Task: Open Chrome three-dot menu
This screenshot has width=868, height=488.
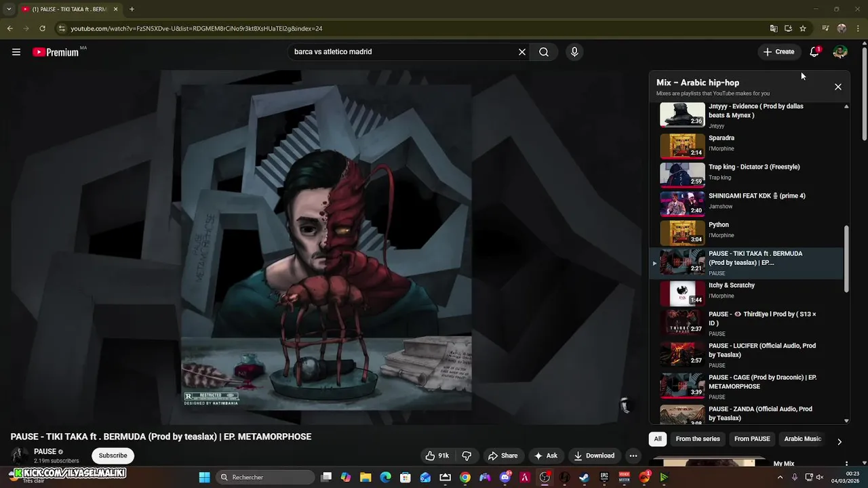Action: point(858,28)
